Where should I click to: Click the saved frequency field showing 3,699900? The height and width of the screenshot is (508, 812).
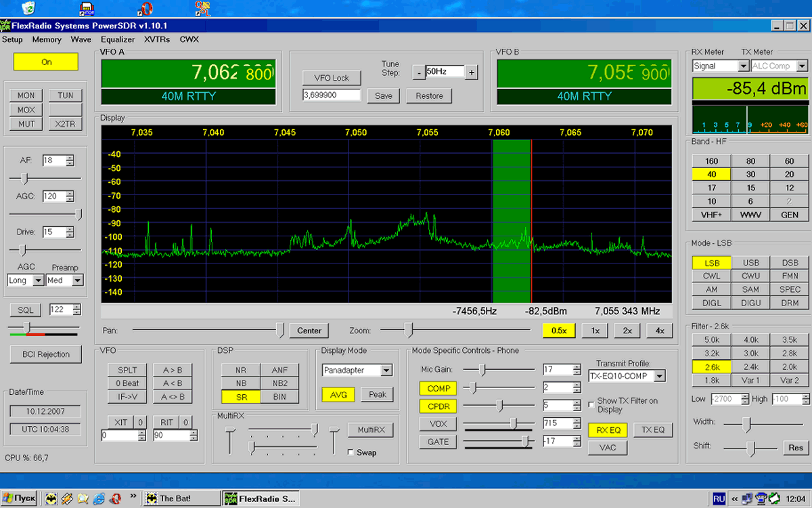coord(332,96)
